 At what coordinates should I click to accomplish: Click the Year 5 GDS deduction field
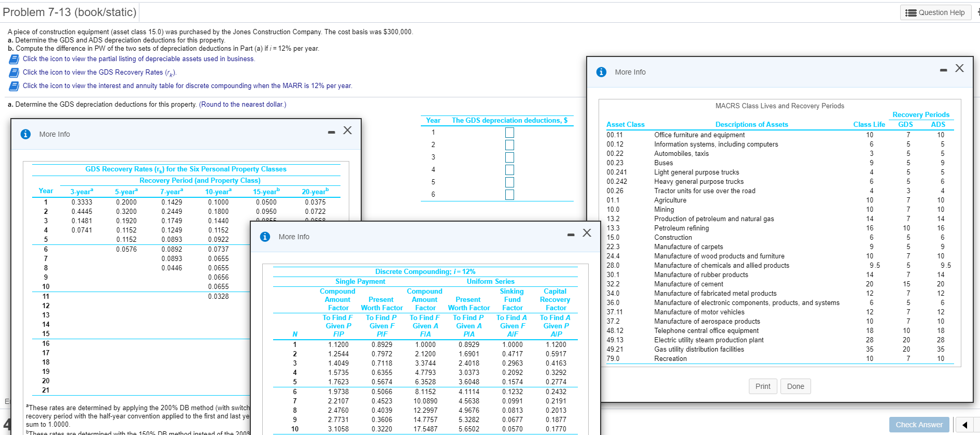click(x=509, y=182)
